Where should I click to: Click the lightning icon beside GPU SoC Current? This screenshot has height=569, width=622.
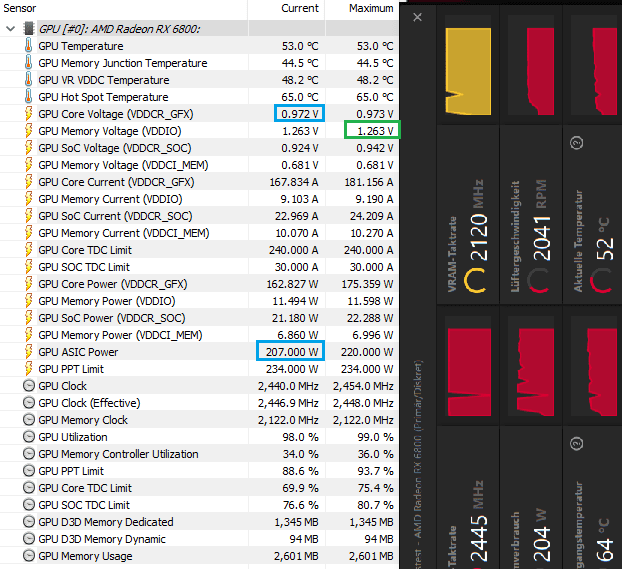click(29, 216)
